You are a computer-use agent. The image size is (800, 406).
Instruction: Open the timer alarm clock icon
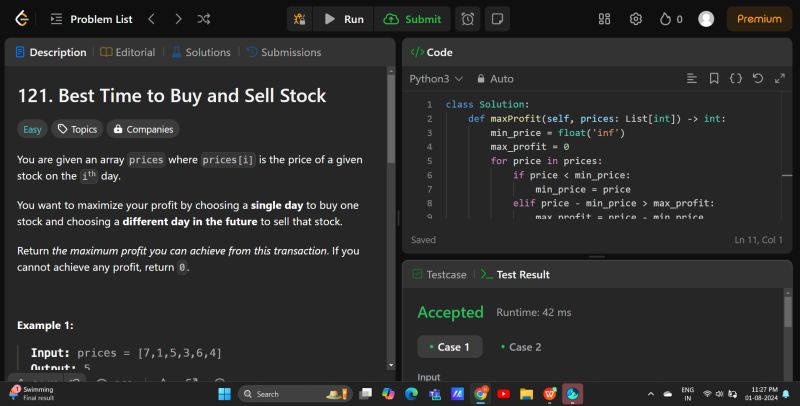467,19
